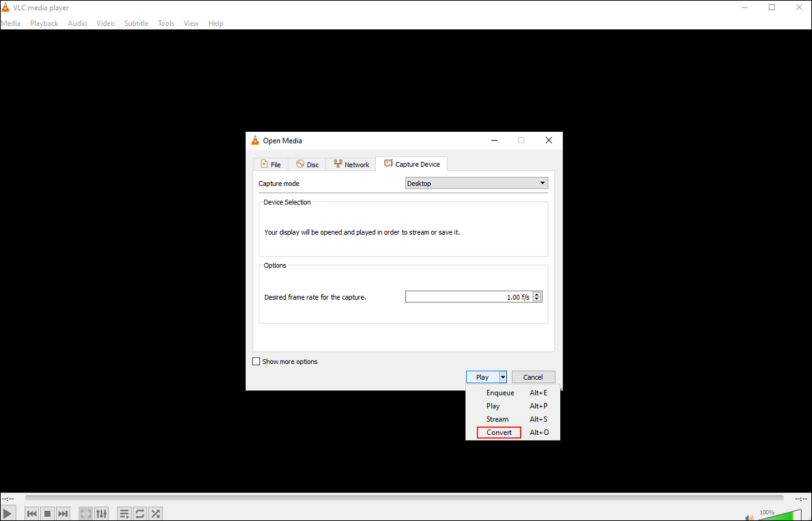Select the Play button in playback controls
812x521 pixels.
pyautogui.click(x=8, y=513)
